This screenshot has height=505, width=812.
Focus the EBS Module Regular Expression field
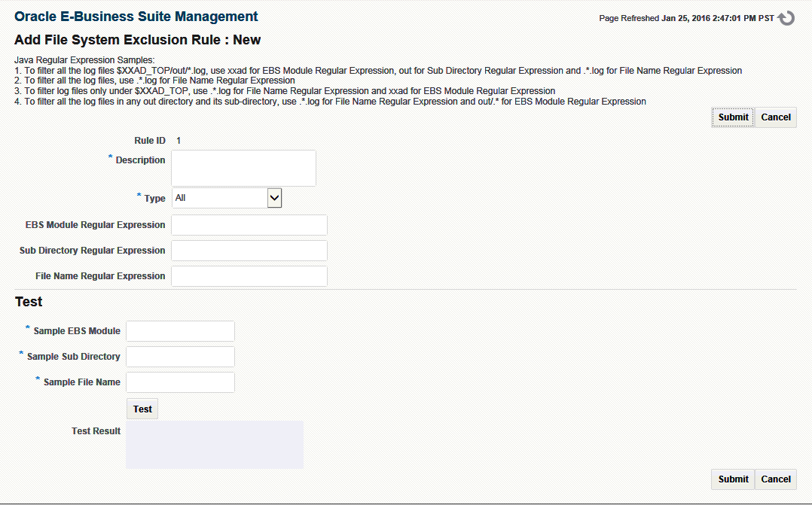coord(249,225)
